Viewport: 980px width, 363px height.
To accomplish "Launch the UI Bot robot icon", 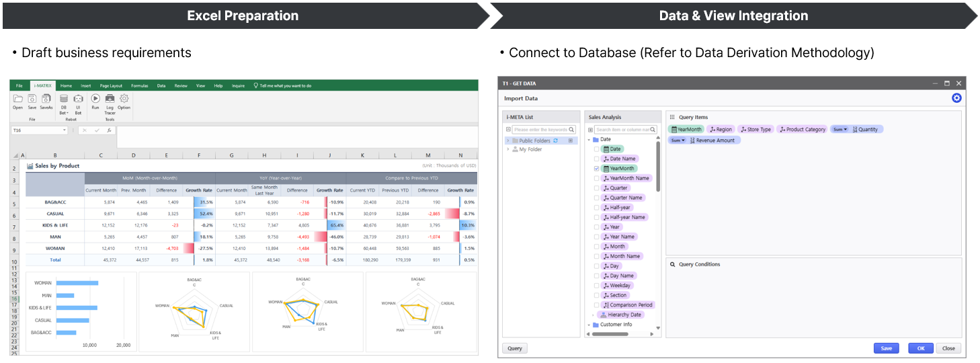I will (x=78, y=99).
